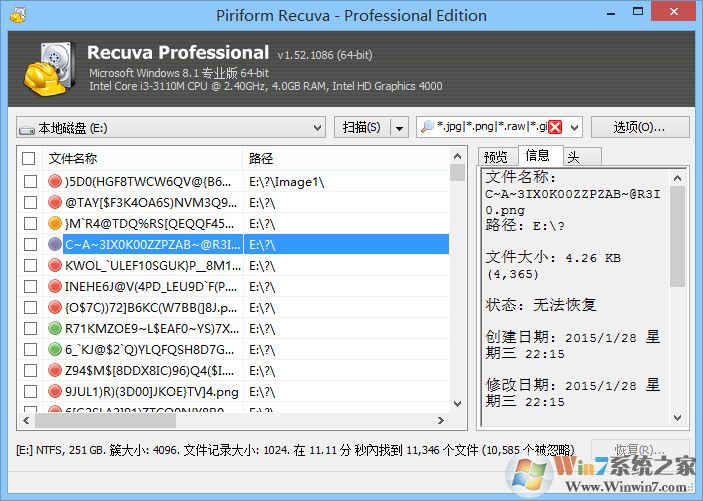Click the drive icon in disk selector

tap(28, 127)
